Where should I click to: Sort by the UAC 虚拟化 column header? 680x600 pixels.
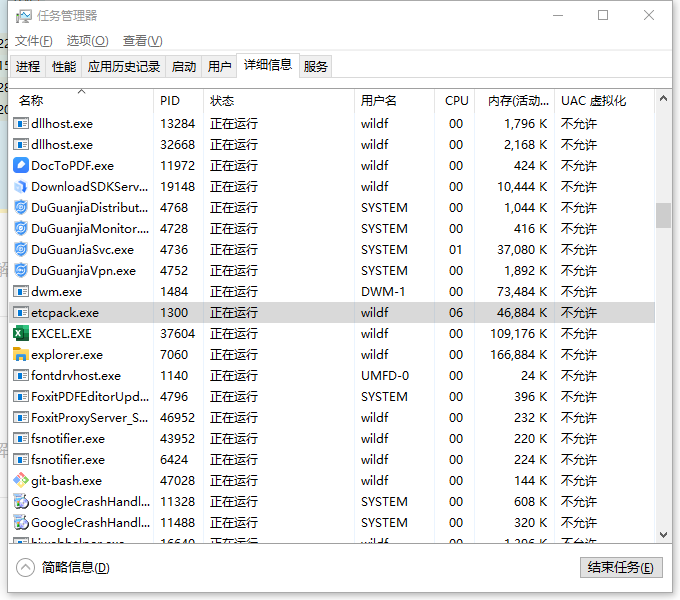pos(604,101)
